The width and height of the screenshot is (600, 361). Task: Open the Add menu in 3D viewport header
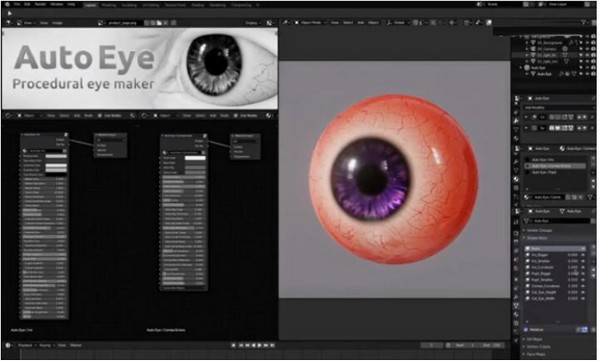tap(360, 23)
